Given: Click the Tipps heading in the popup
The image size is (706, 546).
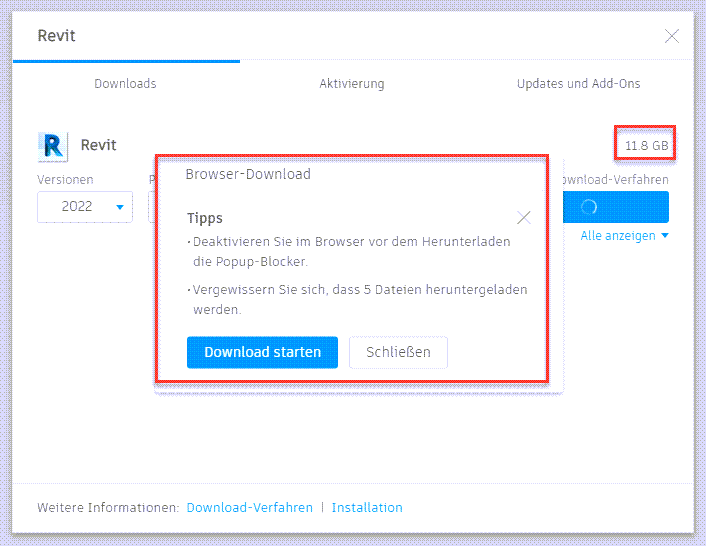Looking at the screenshot, I should 205,218.
